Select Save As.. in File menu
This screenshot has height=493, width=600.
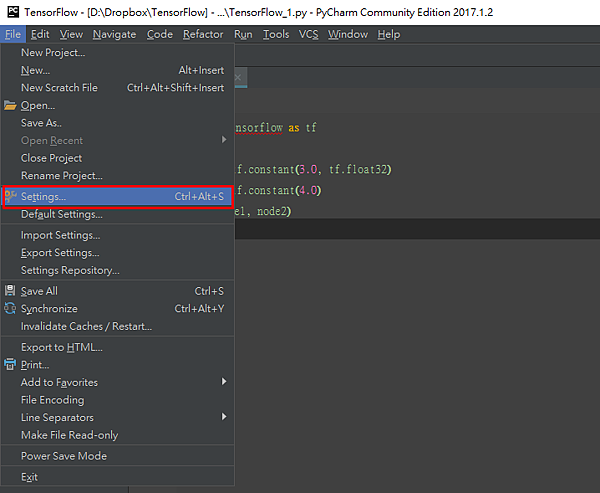[x=117, y=123]
